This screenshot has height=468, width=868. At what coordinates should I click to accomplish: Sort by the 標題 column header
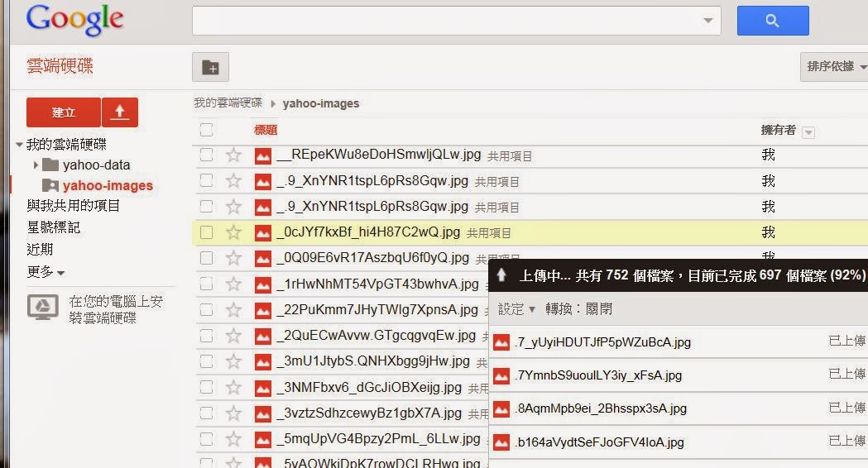tap(265, 130)
